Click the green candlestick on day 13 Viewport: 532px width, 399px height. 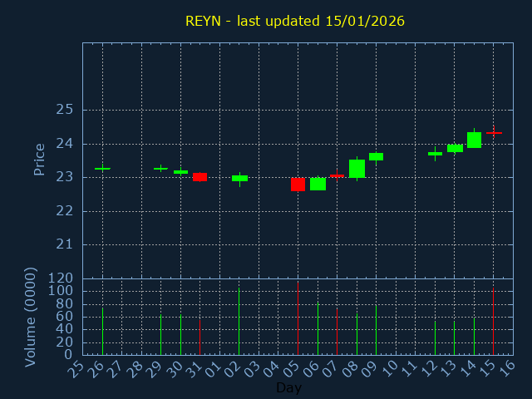coord(455,149)
